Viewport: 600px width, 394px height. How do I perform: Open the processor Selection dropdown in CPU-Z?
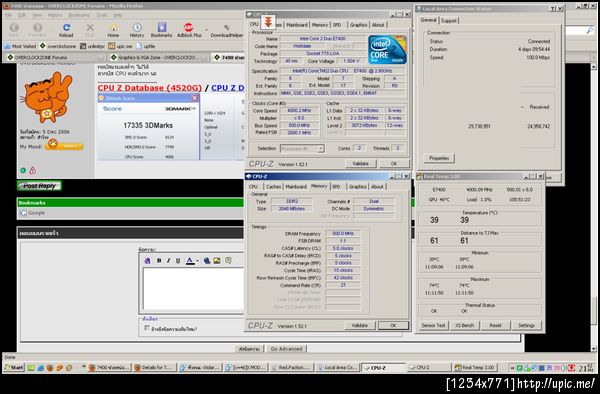click(302, 148)
